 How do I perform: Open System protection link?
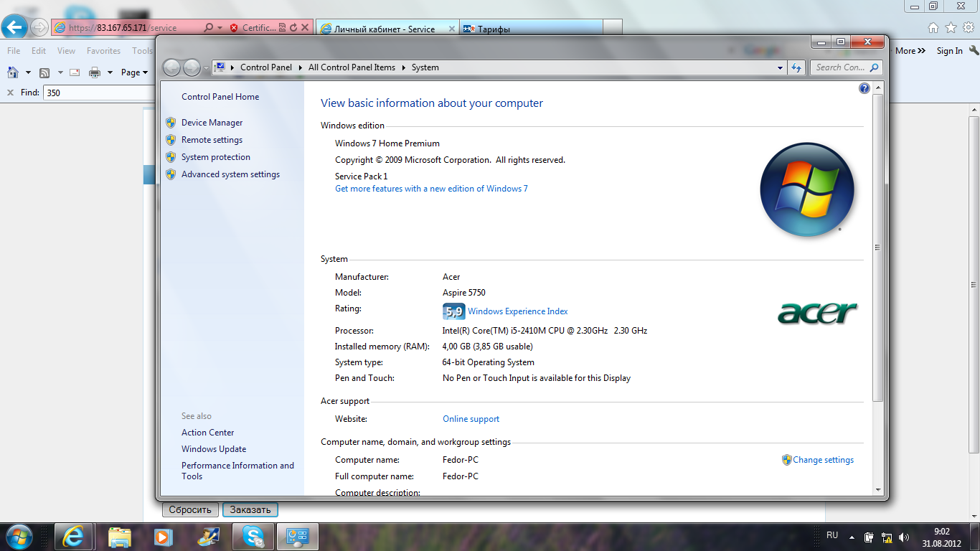(x=216, y=157)
